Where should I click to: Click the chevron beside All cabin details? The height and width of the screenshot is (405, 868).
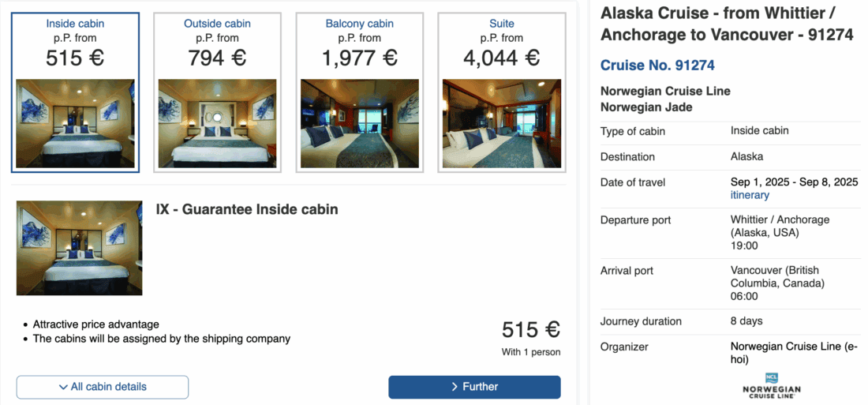coord(63,387)
